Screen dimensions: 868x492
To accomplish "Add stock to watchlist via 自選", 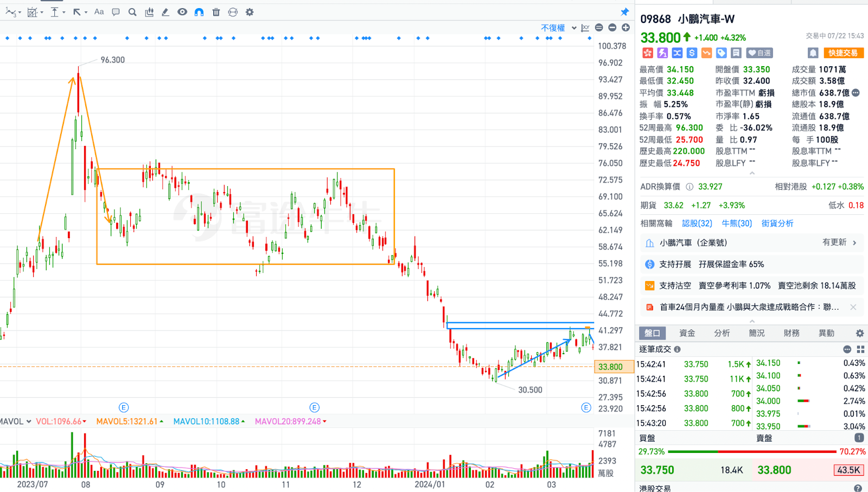I will pyautogui.click(x=759, y=53).
